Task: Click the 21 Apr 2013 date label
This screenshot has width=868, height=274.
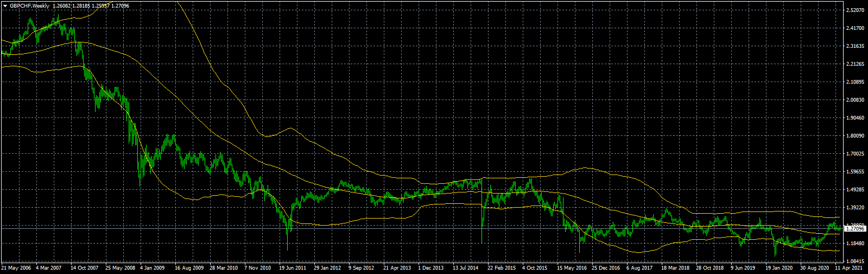Action: (x=397, y=268)
